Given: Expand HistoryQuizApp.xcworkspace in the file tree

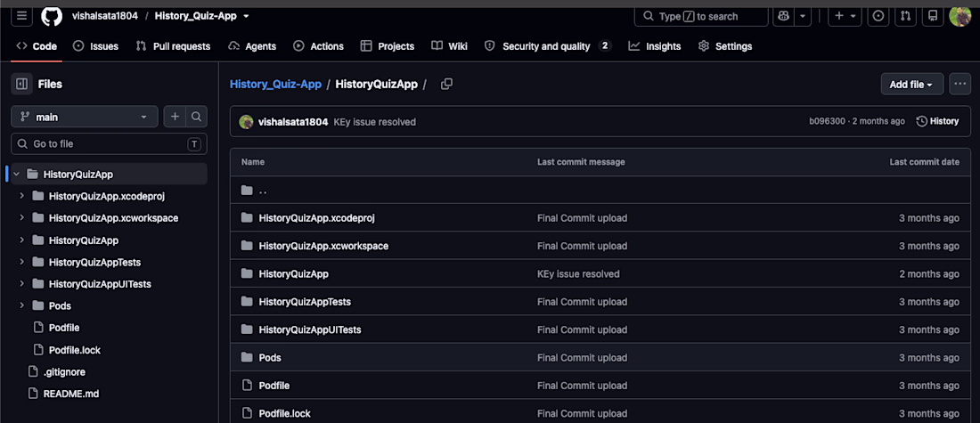Looking at the screenshot, I should pyautogui.click(x=22, y=218).
